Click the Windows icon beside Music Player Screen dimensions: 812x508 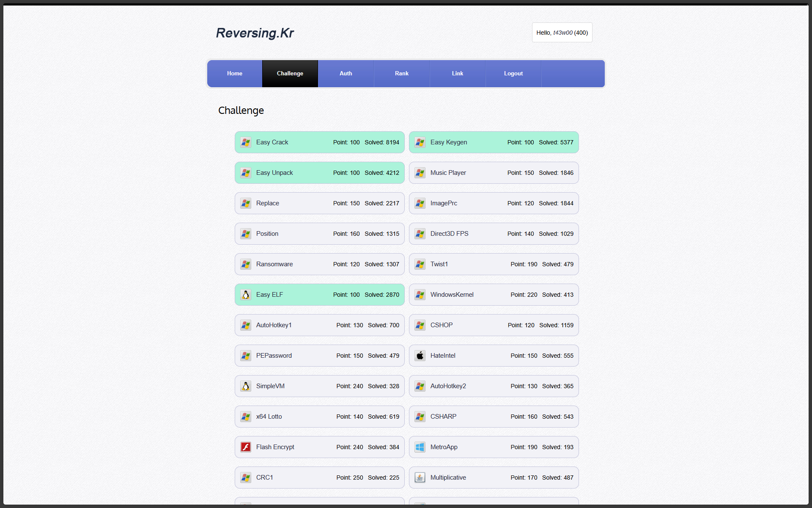tap(420, 173)
